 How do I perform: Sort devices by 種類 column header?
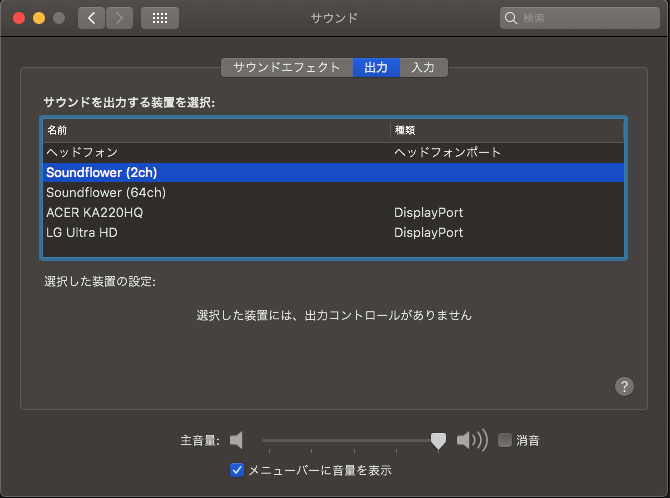click(x=506, y=130)
